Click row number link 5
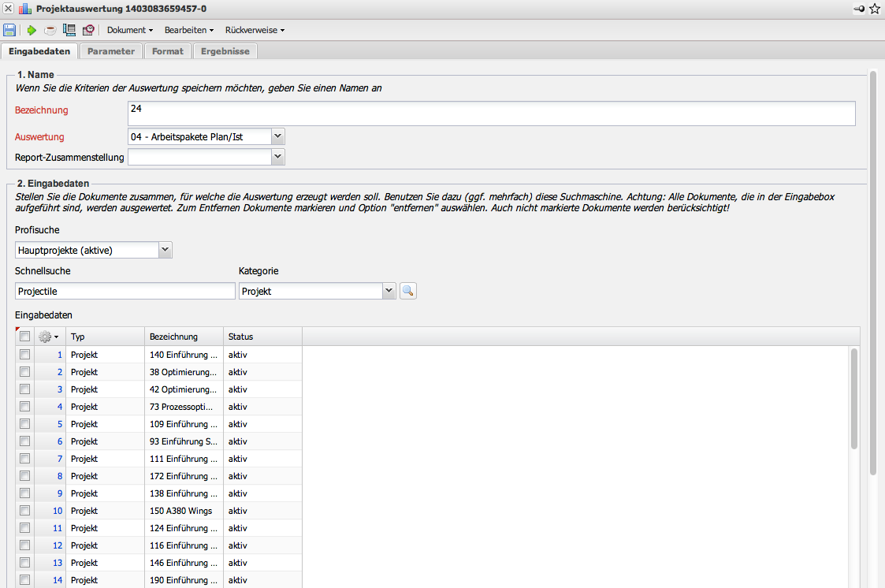The height and width of the screenshot is (588, 885). pyautogui.click(x=59, y=424)
